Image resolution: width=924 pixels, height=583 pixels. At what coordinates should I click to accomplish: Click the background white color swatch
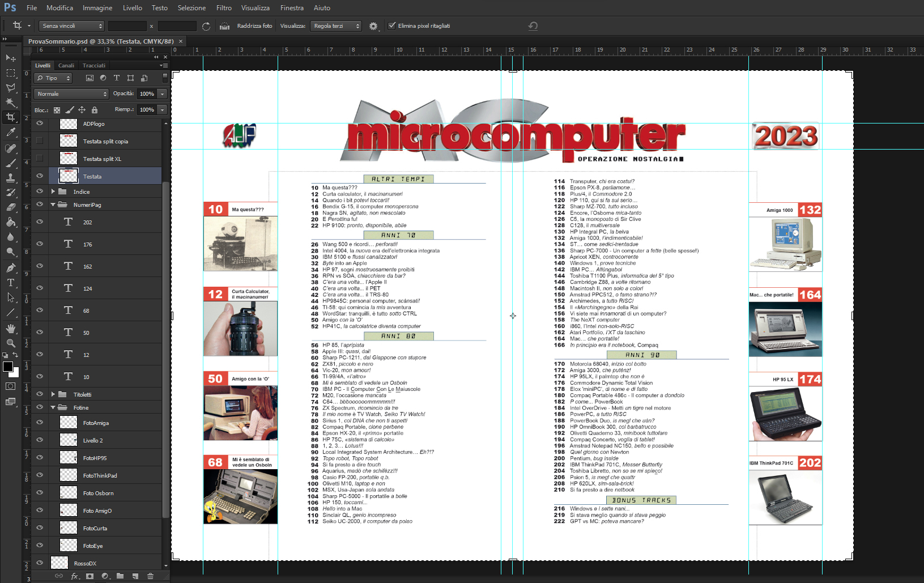(x=16, y=374)
